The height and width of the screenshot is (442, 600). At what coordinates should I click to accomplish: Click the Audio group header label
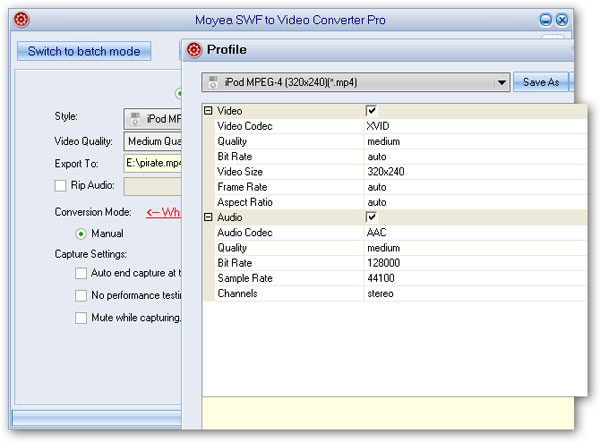[x=230, y=217]
